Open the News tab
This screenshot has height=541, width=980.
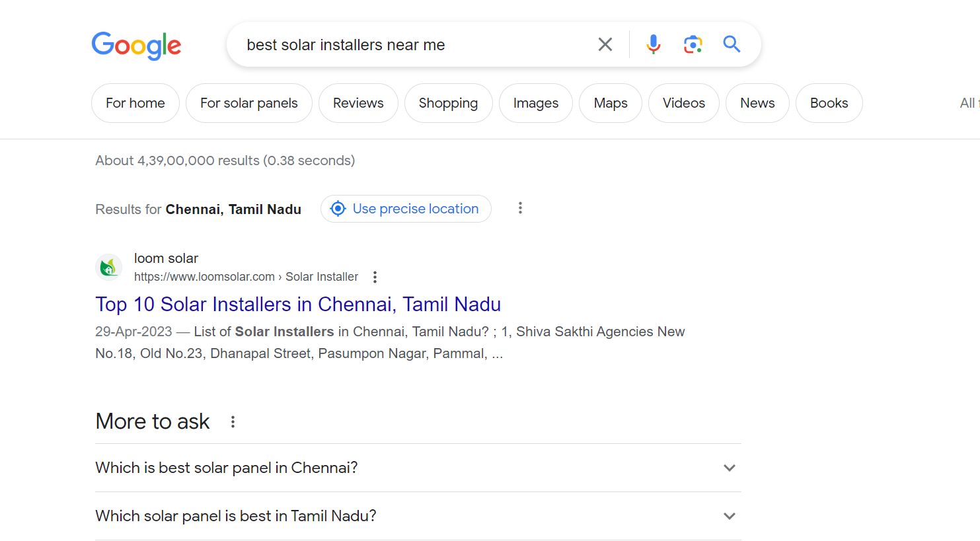[757, 103]
